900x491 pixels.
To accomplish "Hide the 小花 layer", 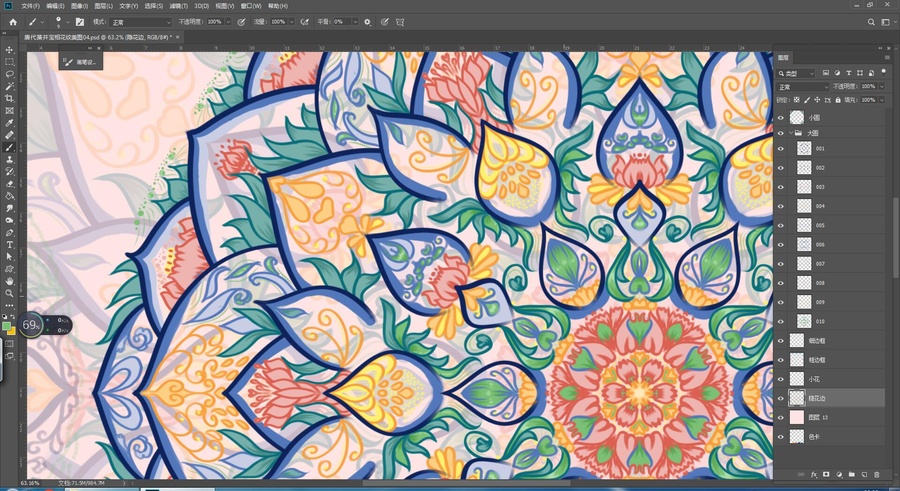I will tap(780, 379).
